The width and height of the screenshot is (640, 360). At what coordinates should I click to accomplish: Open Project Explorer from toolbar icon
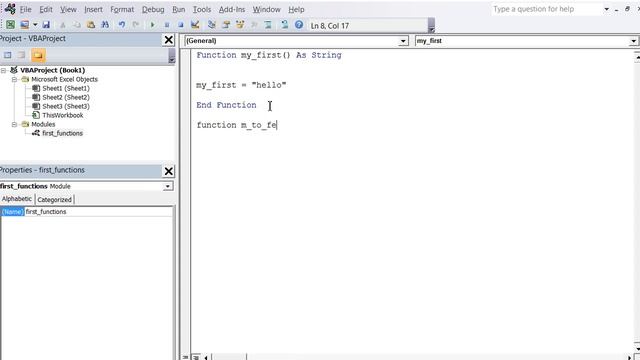coord(211,25)
